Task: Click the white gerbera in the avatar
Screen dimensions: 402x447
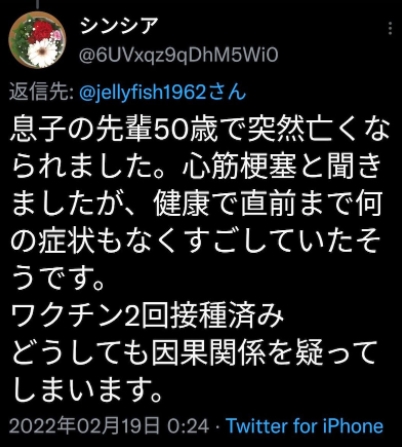Action: pyautogui.click(x=42, y=52)
